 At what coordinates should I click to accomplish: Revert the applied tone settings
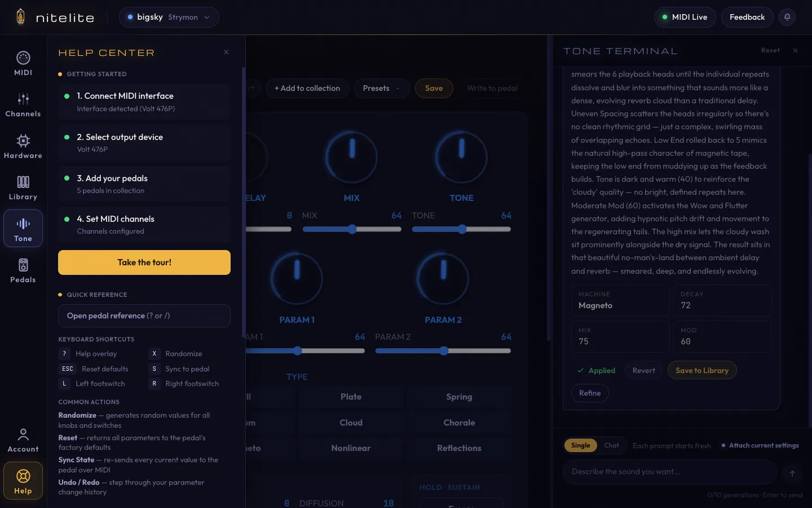(643, 370)
